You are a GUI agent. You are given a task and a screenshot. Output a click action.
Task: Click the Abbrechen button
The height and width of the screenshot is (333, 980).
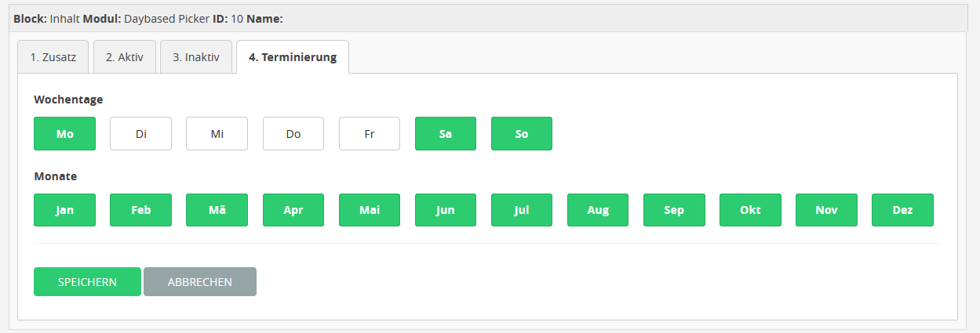point(200,282)
